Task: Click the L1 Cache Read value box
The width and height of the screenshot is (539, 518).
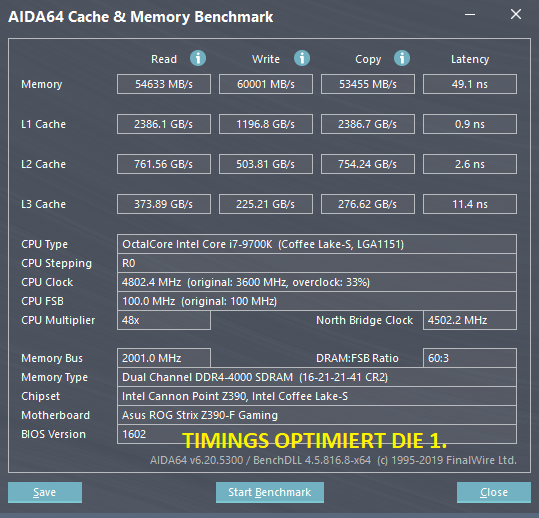Action: (x=164, y=124)
